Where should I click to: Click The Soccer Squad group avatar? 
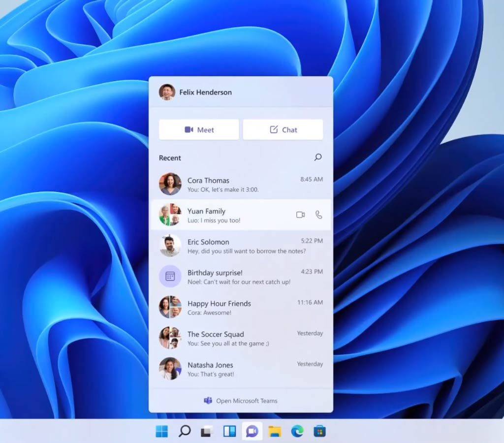pos(170,338)
